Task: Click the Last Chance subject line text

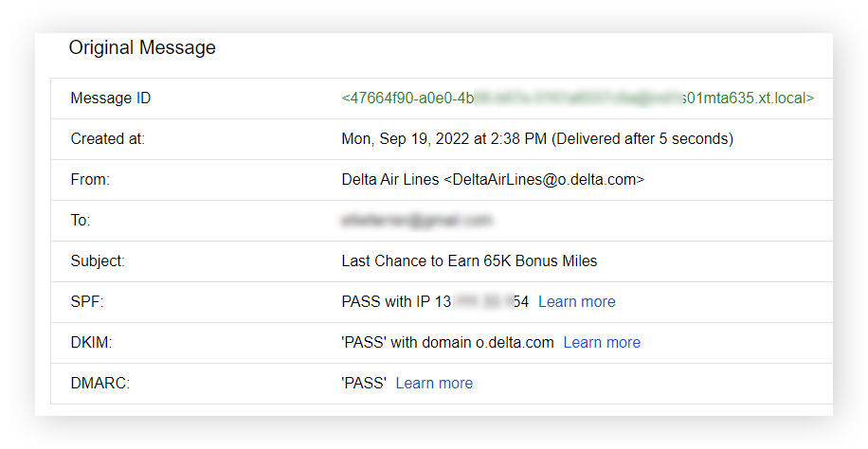Action: coord(469,261)
